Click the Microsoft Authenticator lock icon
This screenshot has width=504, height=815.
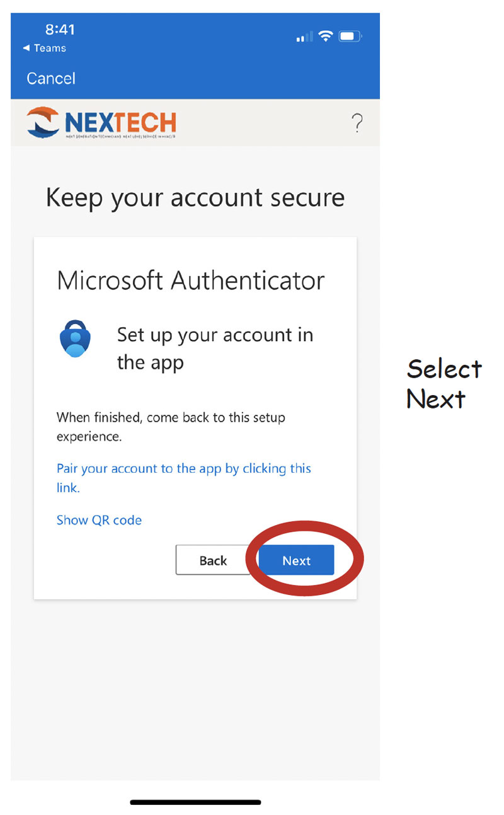coord(76,339)
